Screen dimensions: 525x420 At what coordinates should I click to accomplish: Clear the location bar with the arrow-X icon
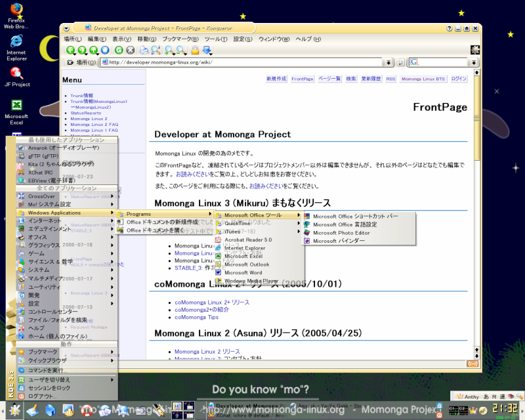(70, 62)
